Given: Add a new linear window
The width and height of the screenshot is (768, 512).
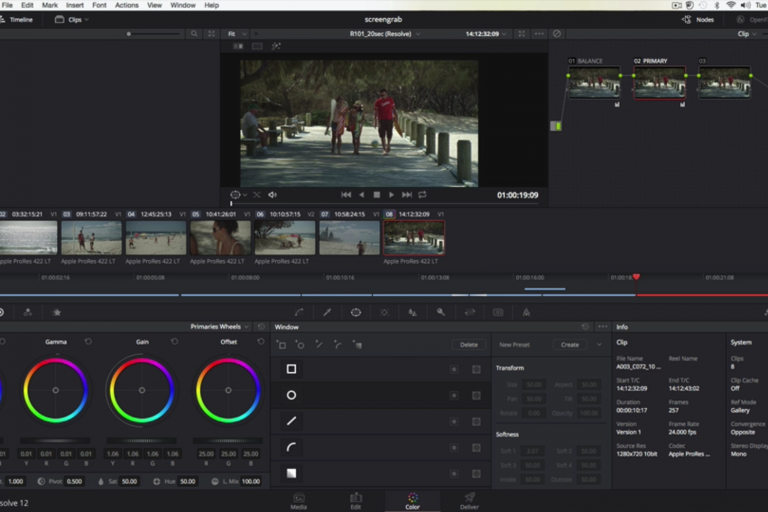Looking at the screenshot, I should click(x=282, y=345).
